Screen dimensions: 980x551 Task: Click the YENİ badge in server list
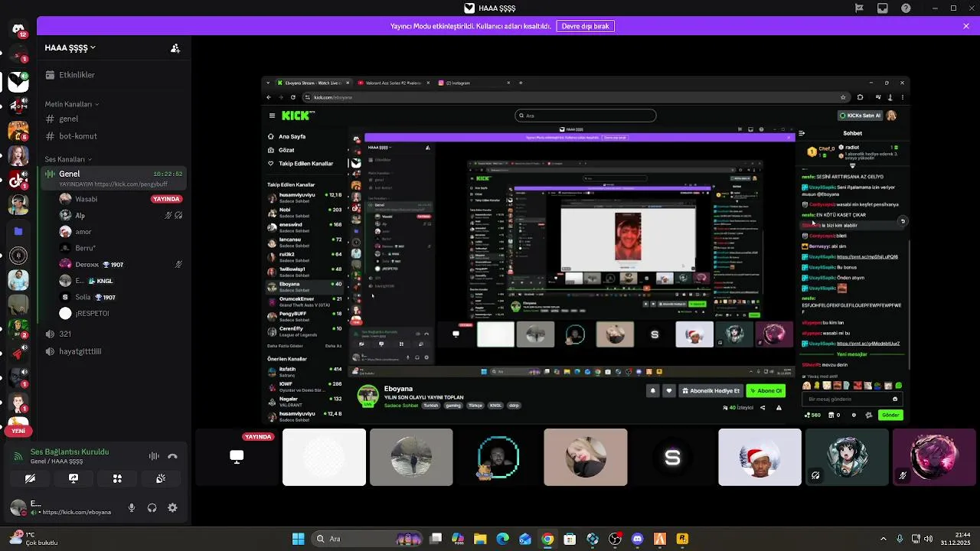(x=18, y=431)
